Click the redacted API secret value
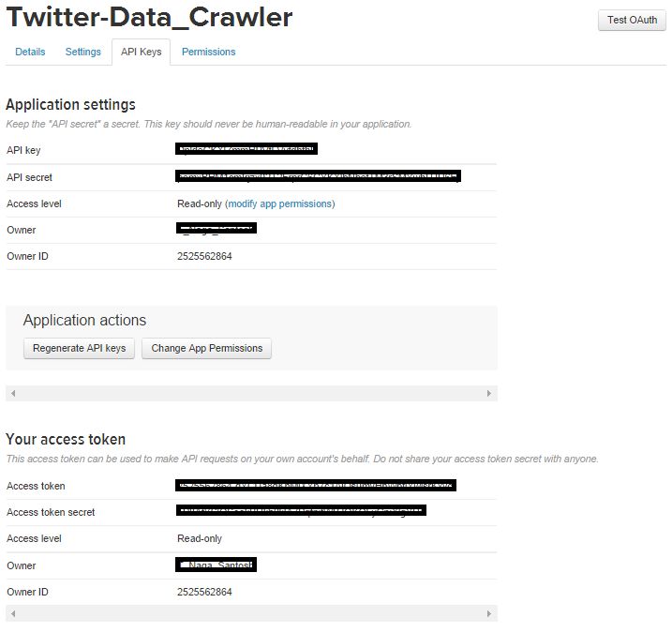 coord(318,176)
